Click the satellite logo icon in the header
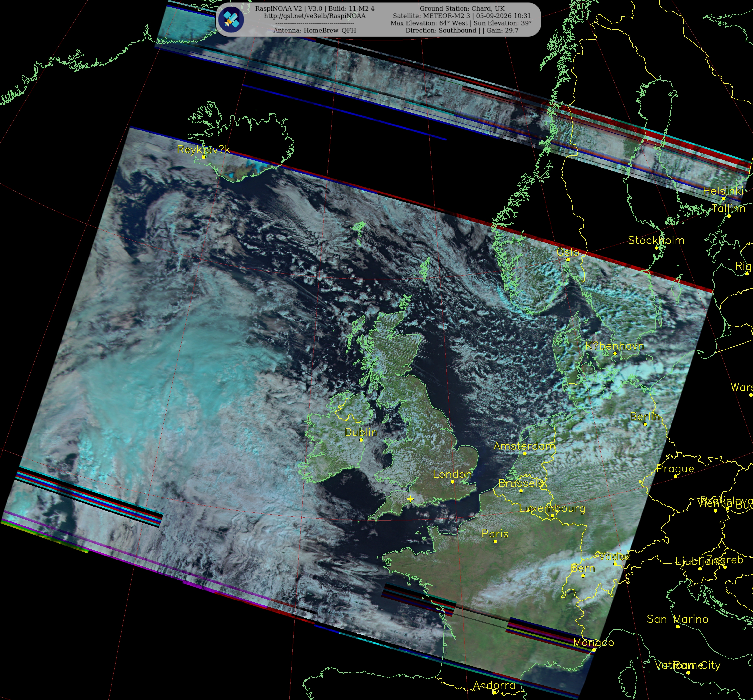The height and width of the screenshot is (700, 753). tap(232, 19)
